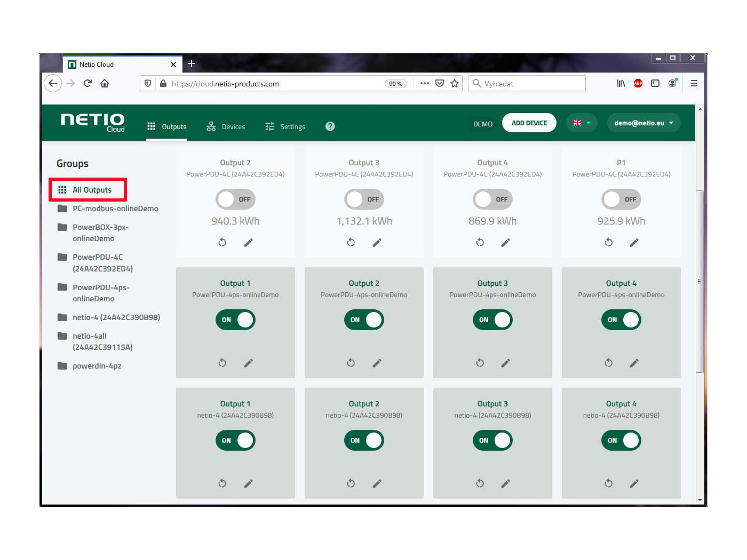Viewport: 747px width, 560px height.
Task: Open the help question mark icon
Action: coord(330,126)
